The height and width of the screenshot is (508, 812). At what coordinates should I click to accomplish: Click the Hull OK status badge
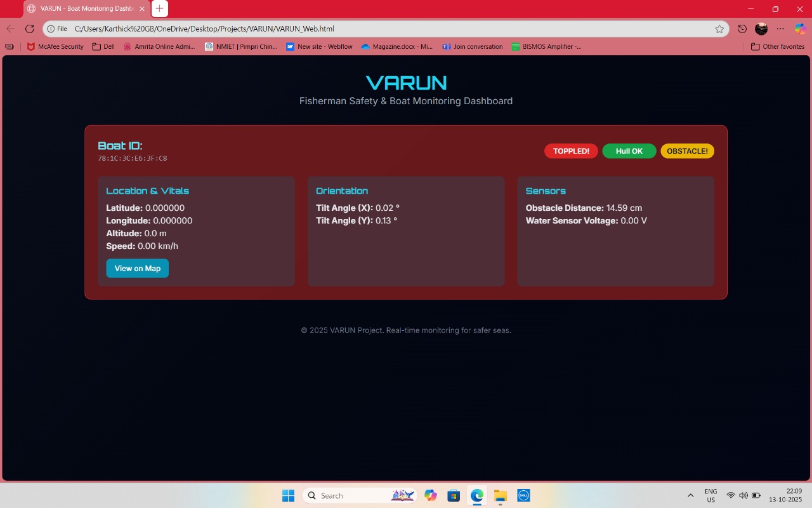[629, 151]
